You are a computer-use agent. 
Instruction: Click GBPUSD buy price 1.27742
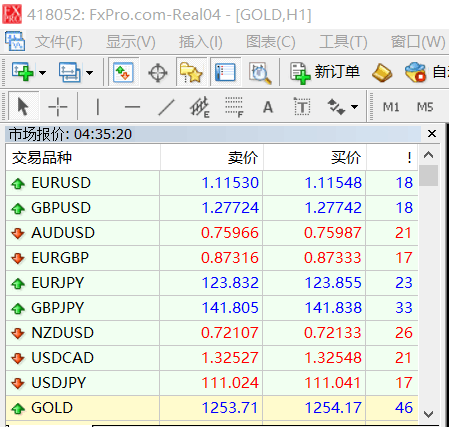tap(333, 208)
